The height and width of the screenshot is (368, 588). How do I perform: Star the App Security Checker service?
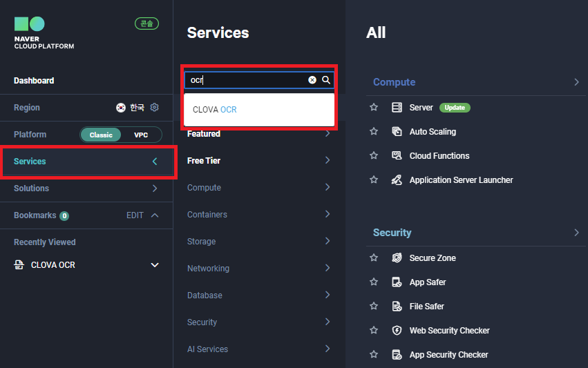click(x=374, y=354)
